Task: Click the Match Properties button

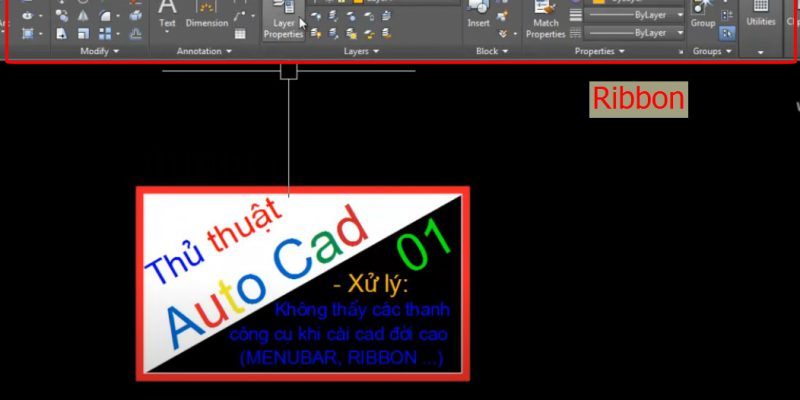Action: [x=545, y=20]
